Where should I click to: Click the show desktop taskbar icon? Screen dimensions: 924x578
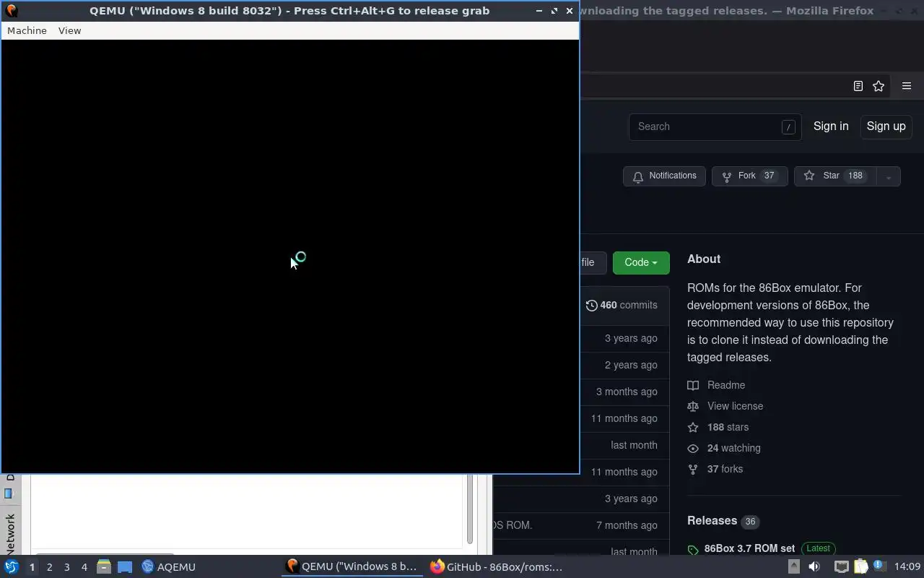tap(125, 567)
